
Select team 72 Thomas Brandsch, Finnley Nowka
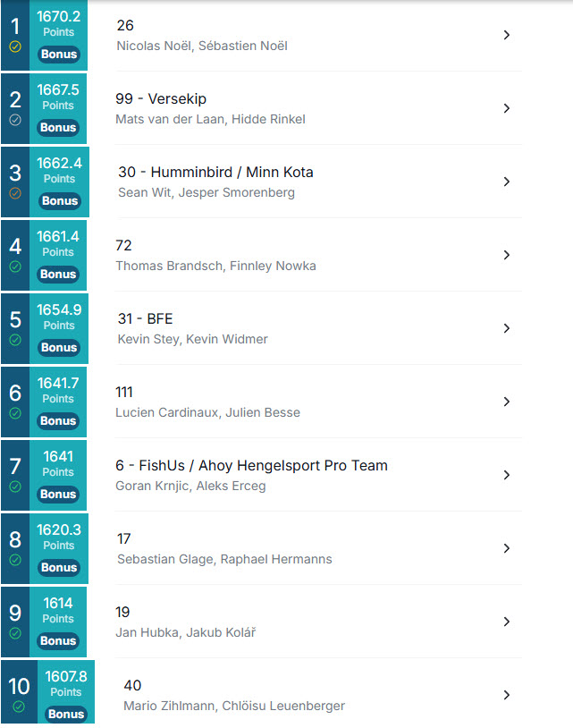[x=318, y=255]
